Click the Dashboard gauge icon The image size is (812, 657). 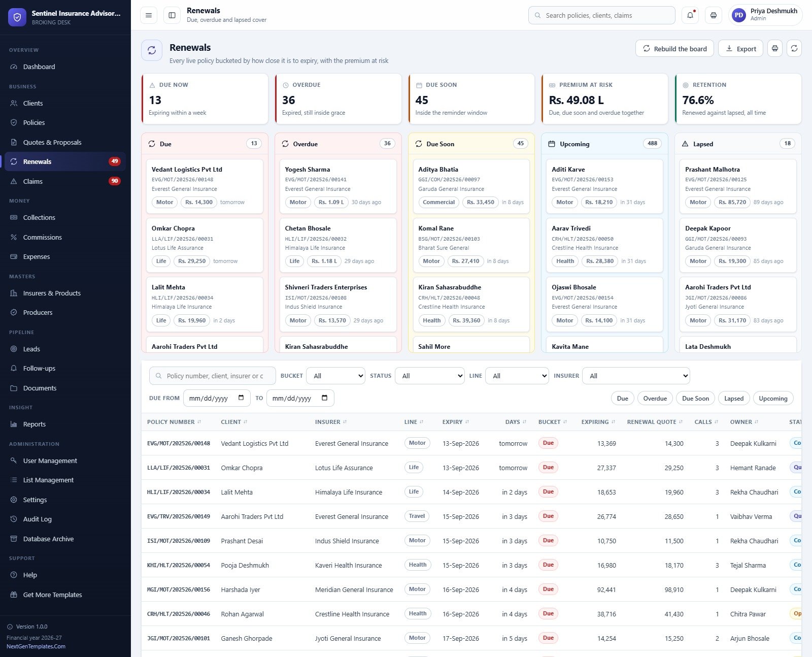[x=14, y=67]
